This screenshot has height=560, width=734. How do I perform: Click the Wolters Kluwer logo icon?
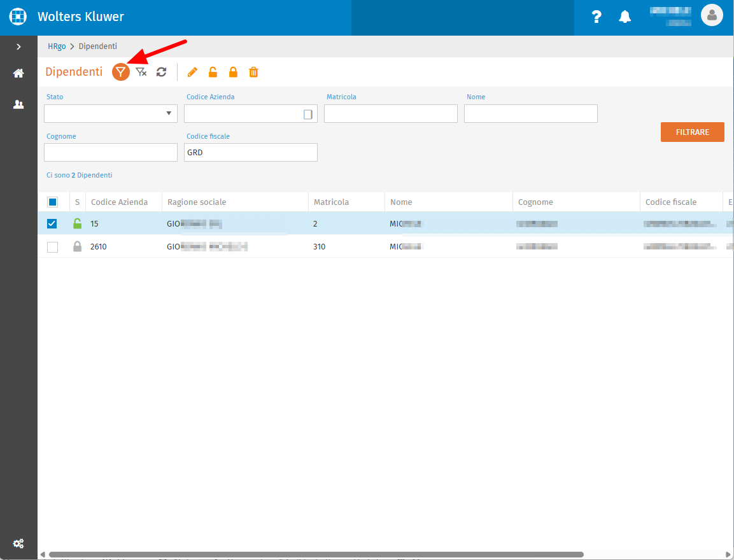pyautogui.click(x=18, y=17)
